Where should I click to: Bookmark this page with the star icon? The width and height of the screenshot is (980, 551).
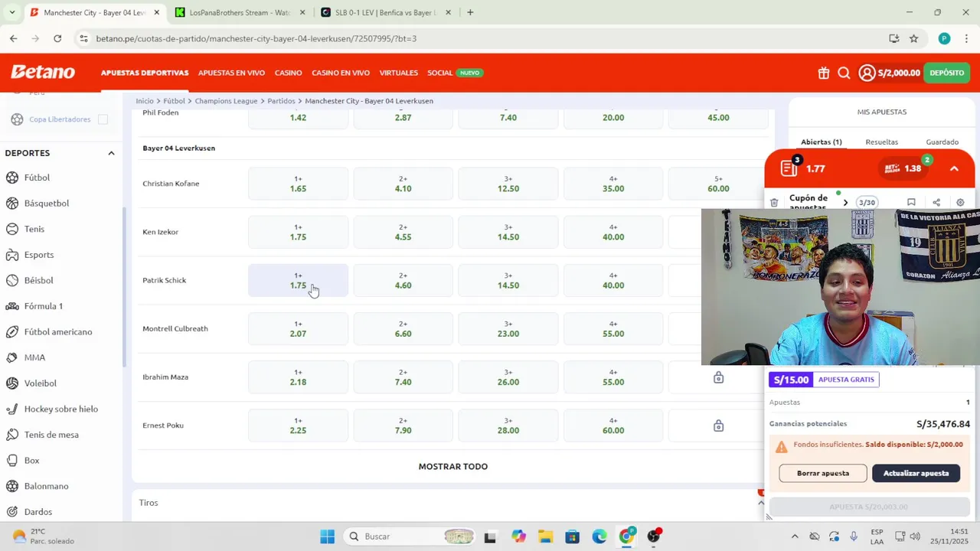(913, 38)
